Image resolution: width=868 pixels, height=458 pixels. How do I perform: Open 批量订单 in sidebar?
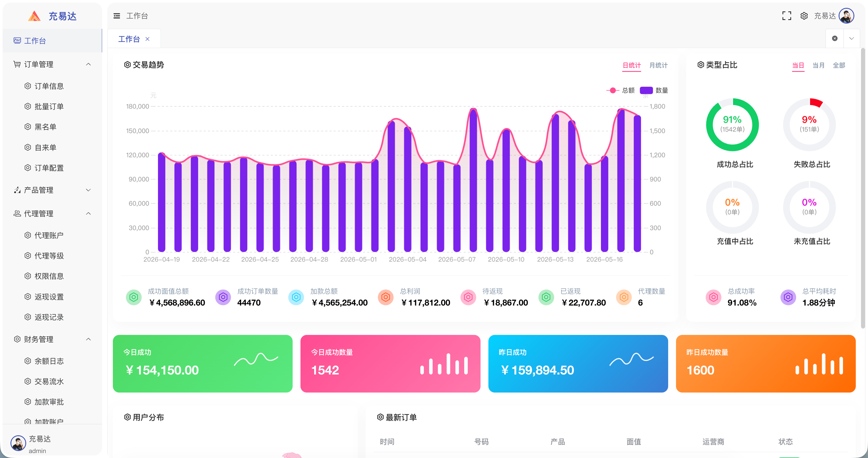point(49,106)
